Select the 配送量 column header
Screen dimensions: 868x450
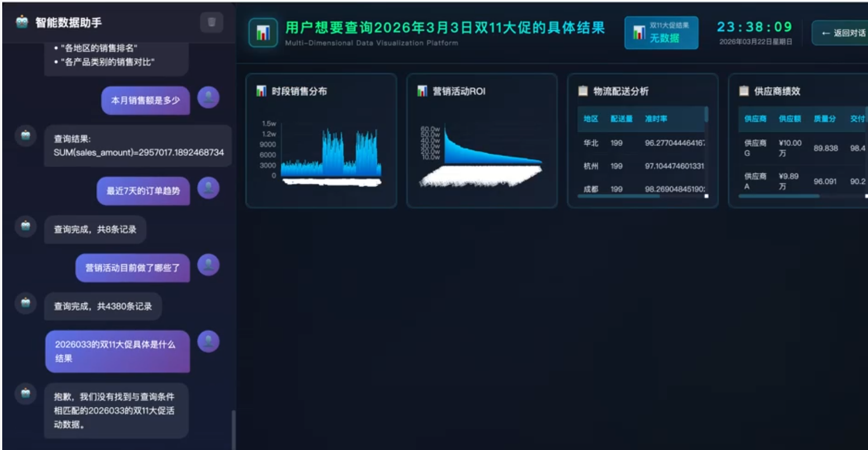[621, 119]
